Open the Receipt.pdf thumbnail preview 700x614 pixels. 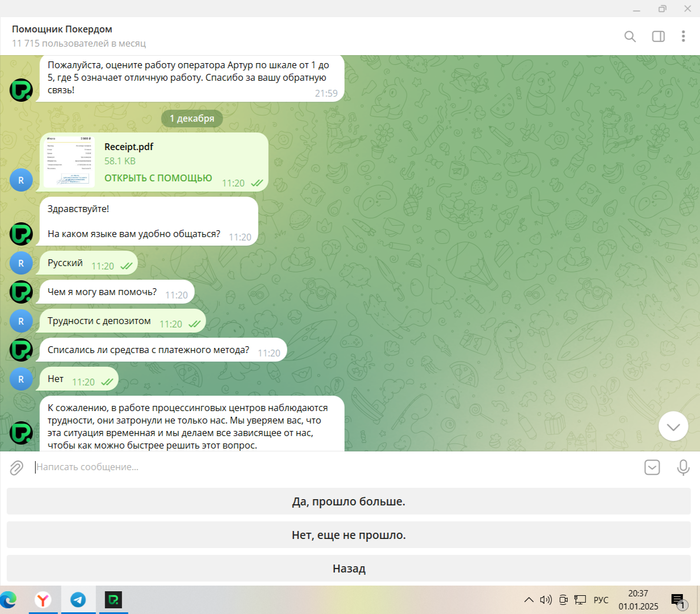click(x=69, y=162)
